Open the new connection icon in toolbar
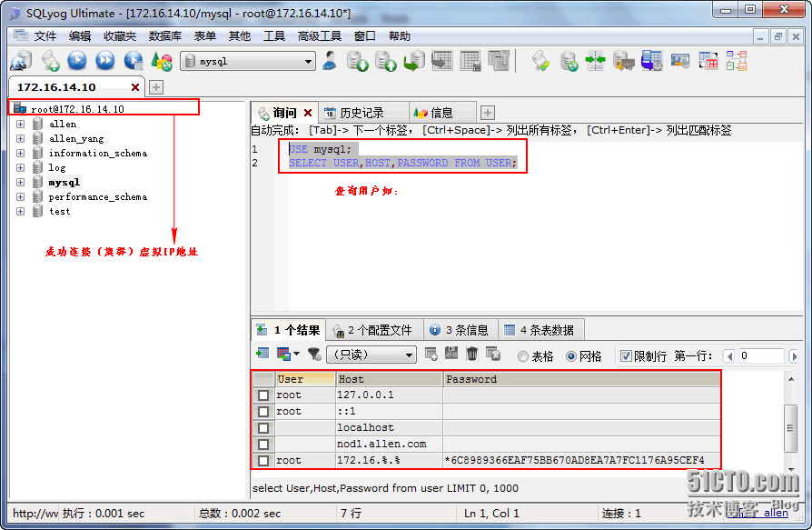Screen dimensions: 812x530 coord(22,61)
